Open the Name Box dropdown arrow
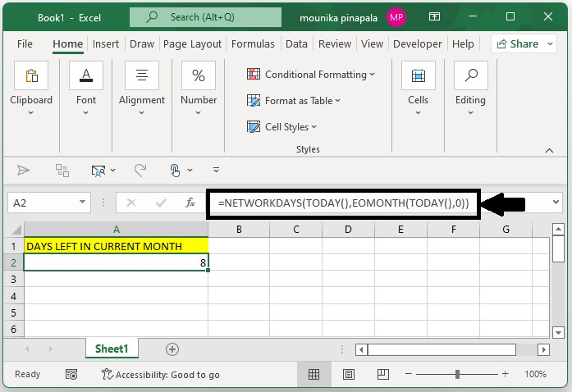The height and width of the screenshot is (392, 572). tap(83, 202)
